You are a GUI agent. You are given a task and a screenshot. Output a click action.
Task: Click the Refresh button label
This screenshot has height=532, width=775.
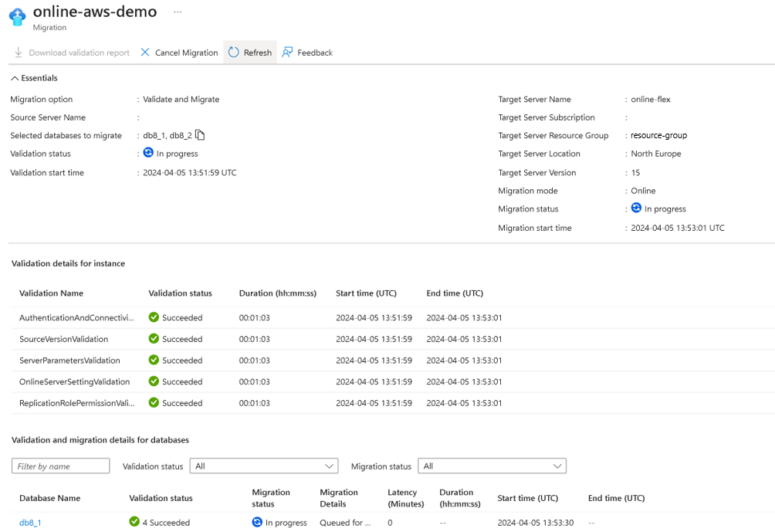click(x=258, y=53)
